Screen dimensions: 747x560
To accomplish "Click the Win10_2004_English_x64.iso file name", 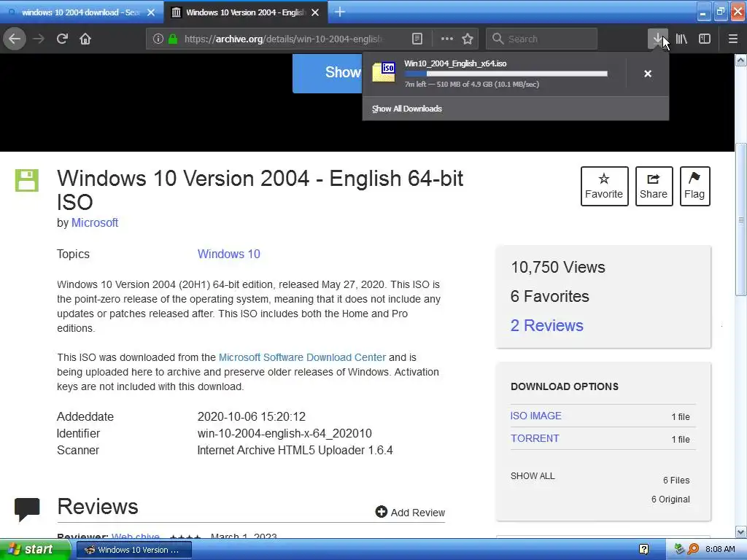I will 455,63.
